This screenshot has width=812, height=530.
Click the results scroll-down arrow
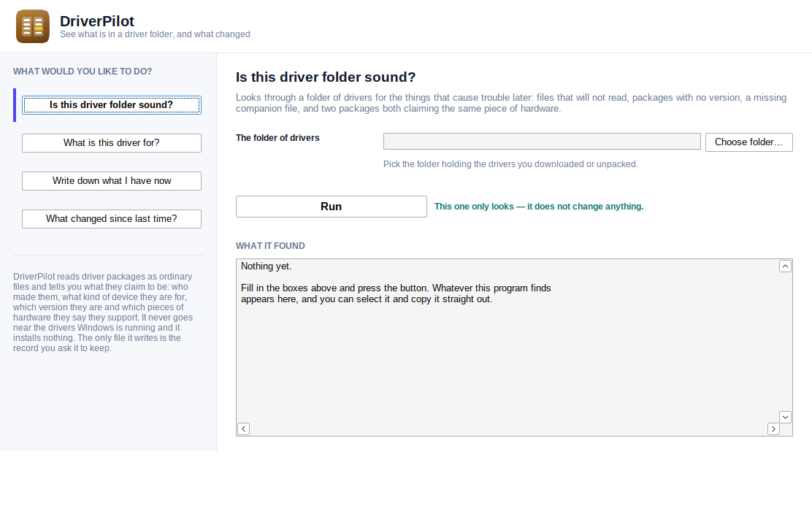pos(785,417)
